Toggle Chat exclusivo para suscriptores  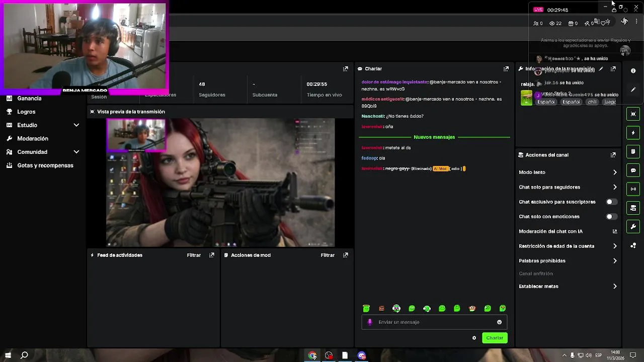pyautogui.click(x=611, y=202)
